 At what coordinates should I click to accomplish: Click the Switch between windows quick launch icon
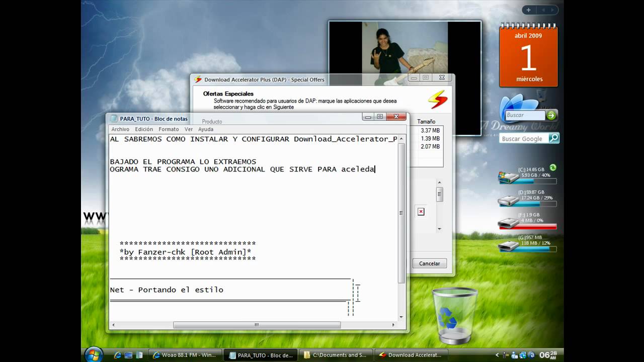[140, 355]
